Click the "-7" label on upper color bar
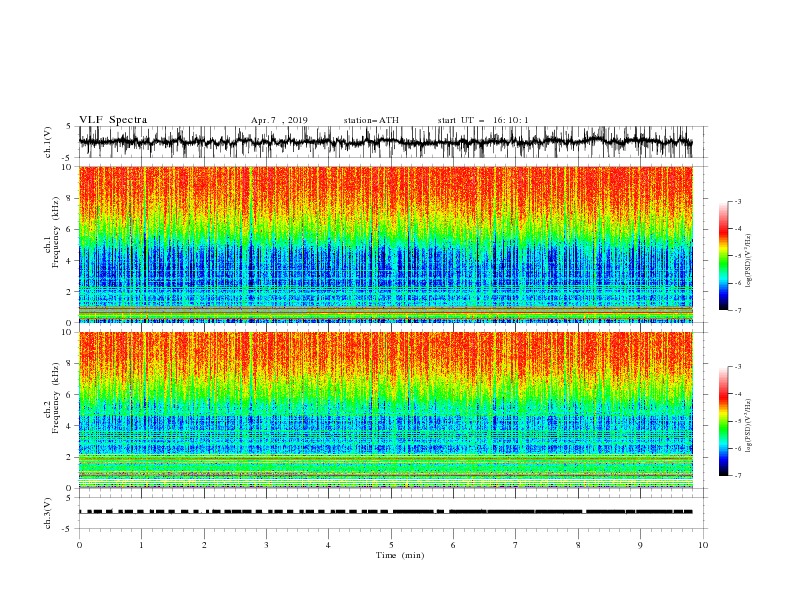792x612 pixels. (737, 310)
